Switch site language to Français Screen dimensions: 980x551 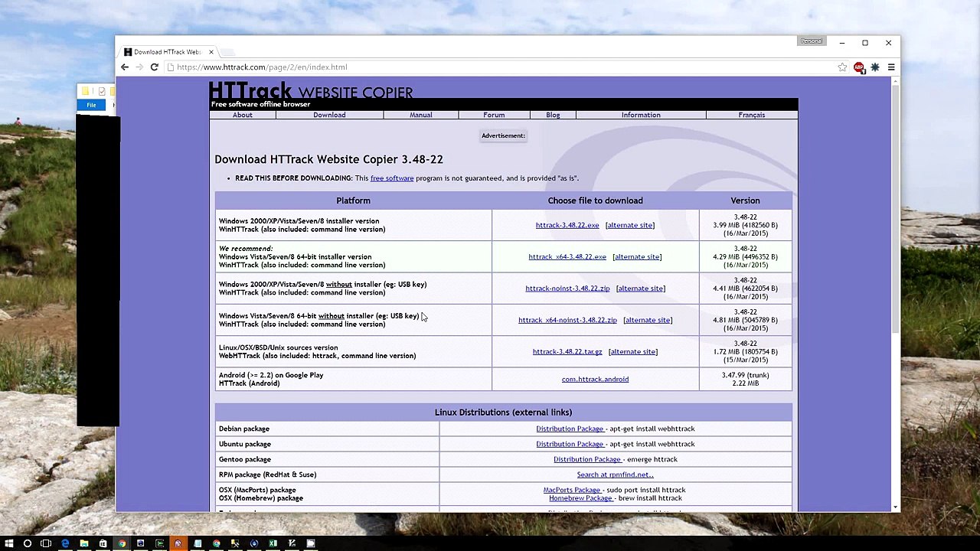click(x=752, y=115)
